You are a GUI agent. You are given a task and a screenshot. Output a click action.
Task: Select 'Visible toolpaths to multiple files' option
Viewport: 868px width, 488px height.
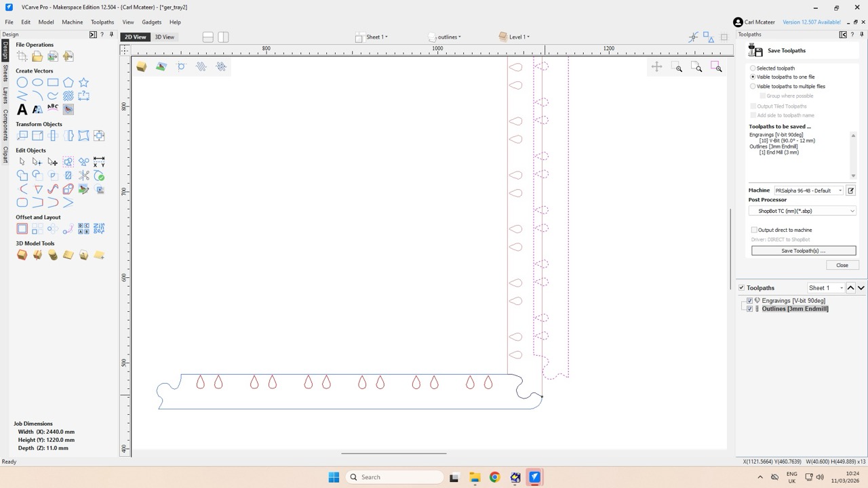point(753,87)
